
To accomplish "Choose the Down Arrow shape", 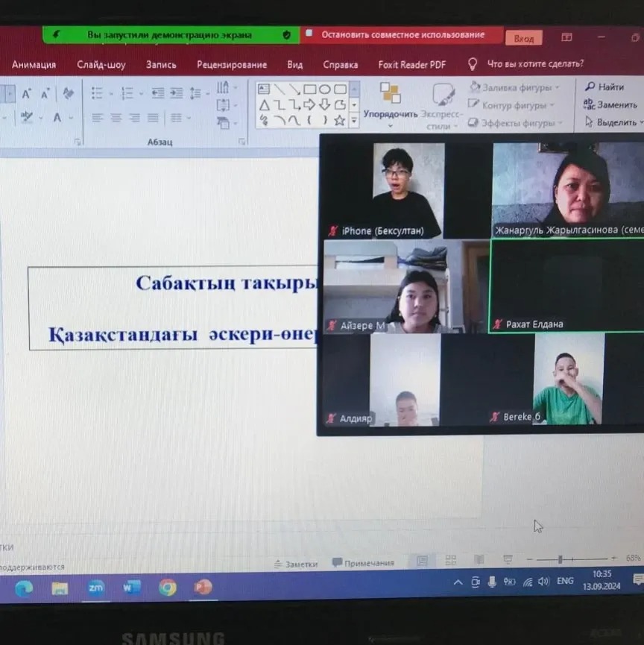I will [324, 104].
